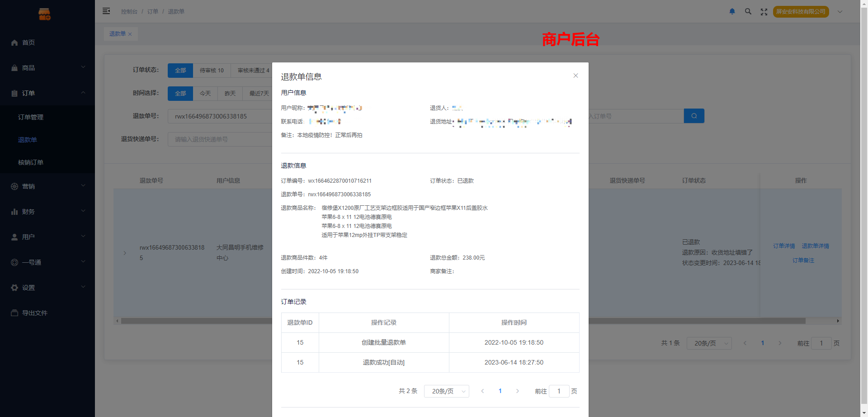
Task: Click the blue search button next to 订单号 field
Action: tap(694, 116)
